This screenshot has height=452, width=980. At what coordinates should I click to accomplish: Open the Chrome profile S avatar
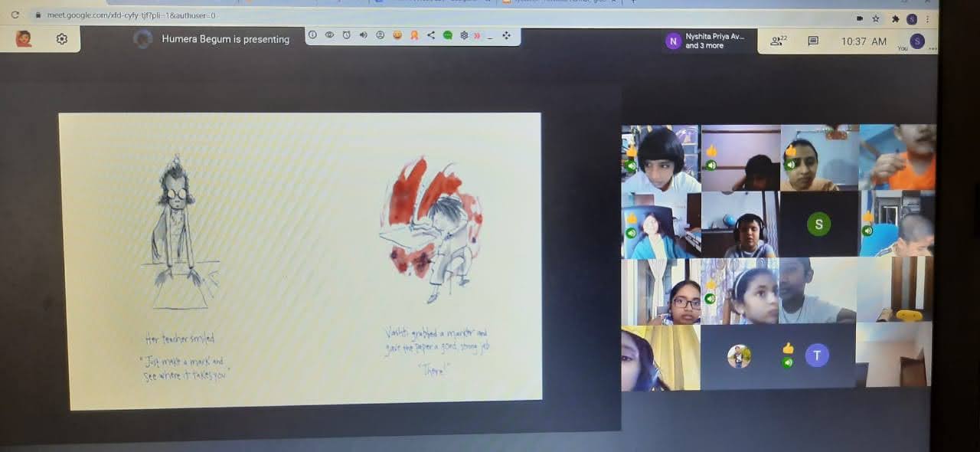click(912, 18)
